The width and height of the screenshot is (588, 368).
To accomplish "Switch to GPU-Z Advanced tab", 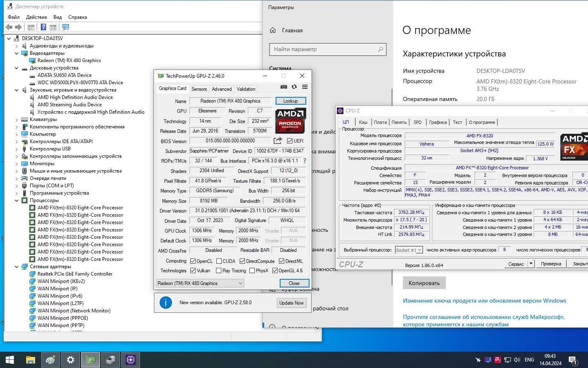I will (x=222, y=89).
